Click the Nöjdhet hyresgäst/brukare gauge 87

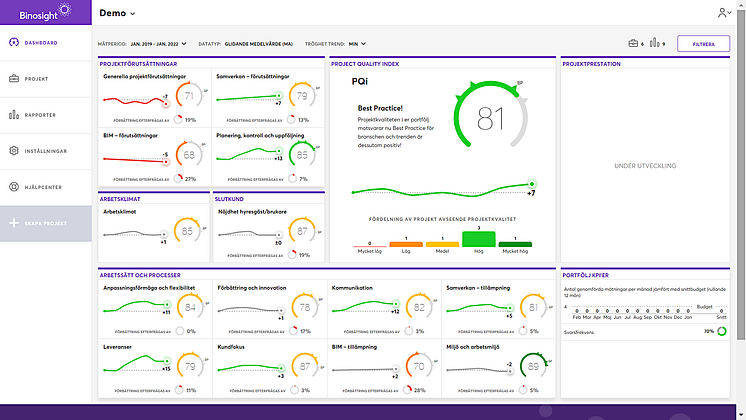click(x=302, y=231)
